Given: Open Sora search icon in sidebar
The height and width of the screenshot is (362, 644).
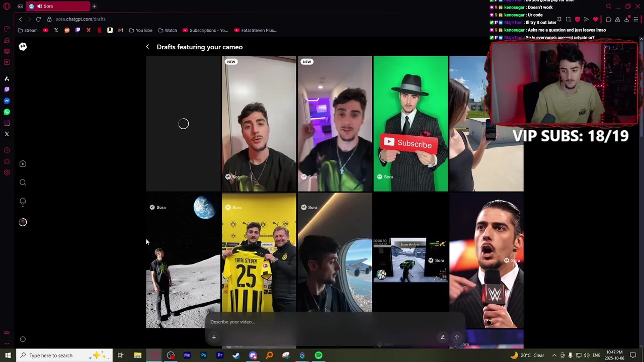Looking at the screenshot, I should (23, 183).
